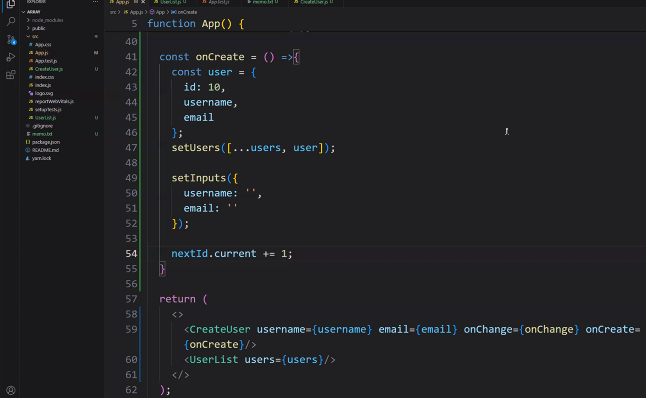Place cursor on 'id: 10,' line
The height and width of the screenshot is (398, 646).
[x=204, y=87]
